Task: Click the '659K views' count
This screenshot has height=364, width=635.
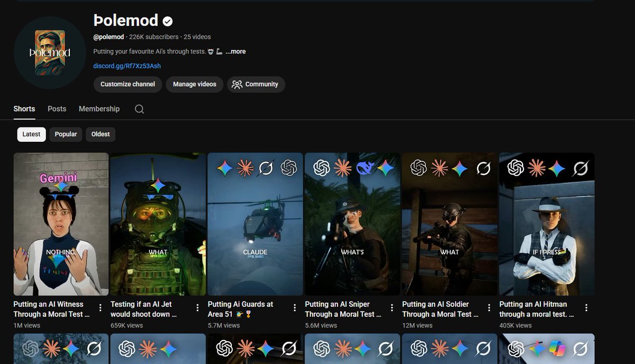Action: point(126,325)
